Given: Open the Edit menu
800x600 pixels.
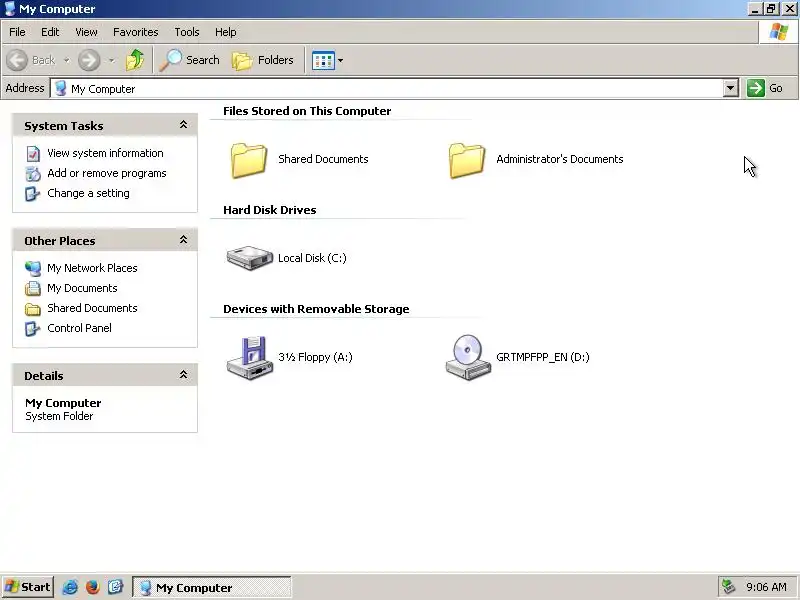Looking at the screenshot, I should click(50, 32).
